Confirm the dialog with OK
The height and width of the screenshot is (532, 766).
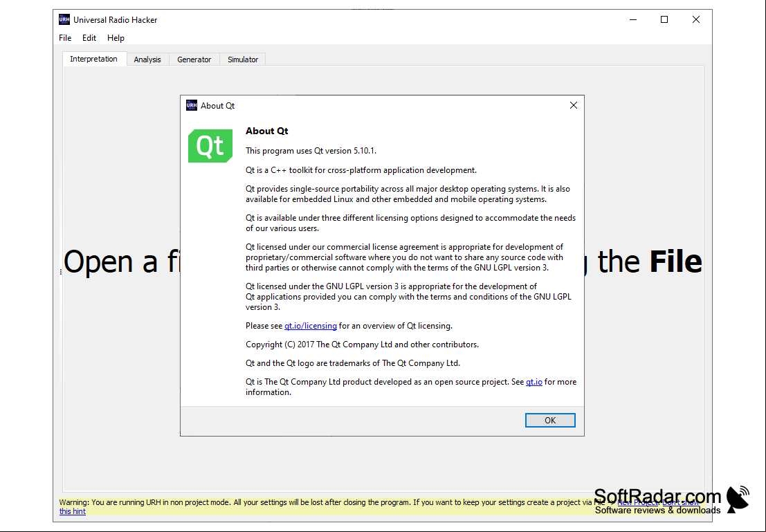point(550,420)
